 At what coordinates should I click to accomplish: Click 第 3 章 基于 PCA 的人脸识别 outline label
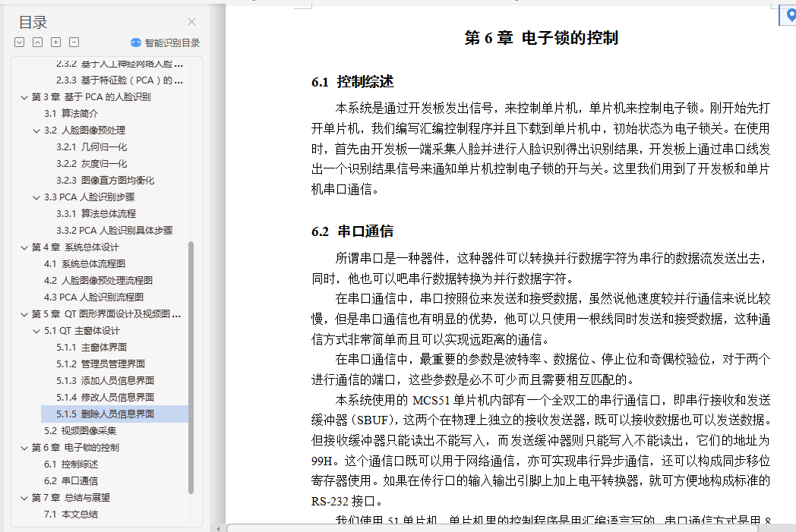(91, 97)
